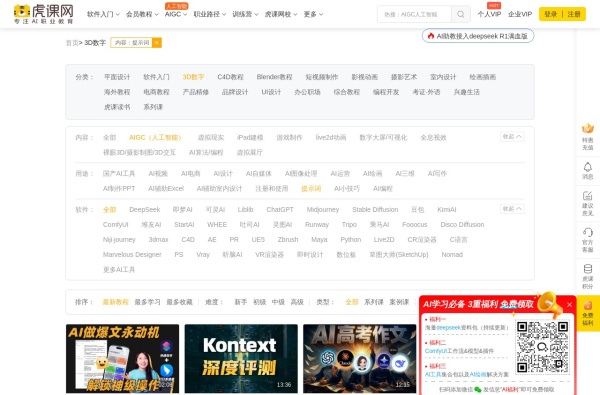The height and width of the screenshot is (395, 600).
Task: Click the AI助教接入deepseek R1 banner
Action: tap(478, 36)
